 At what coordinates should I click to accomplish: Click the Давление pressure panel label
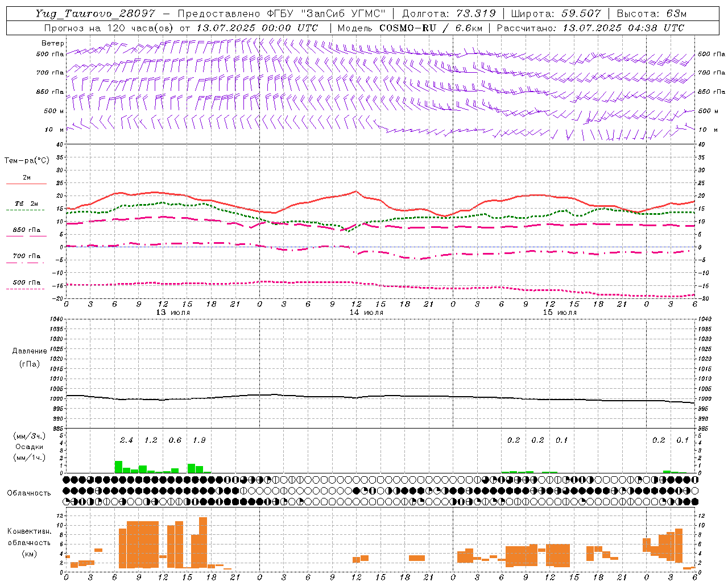(30, 351)
